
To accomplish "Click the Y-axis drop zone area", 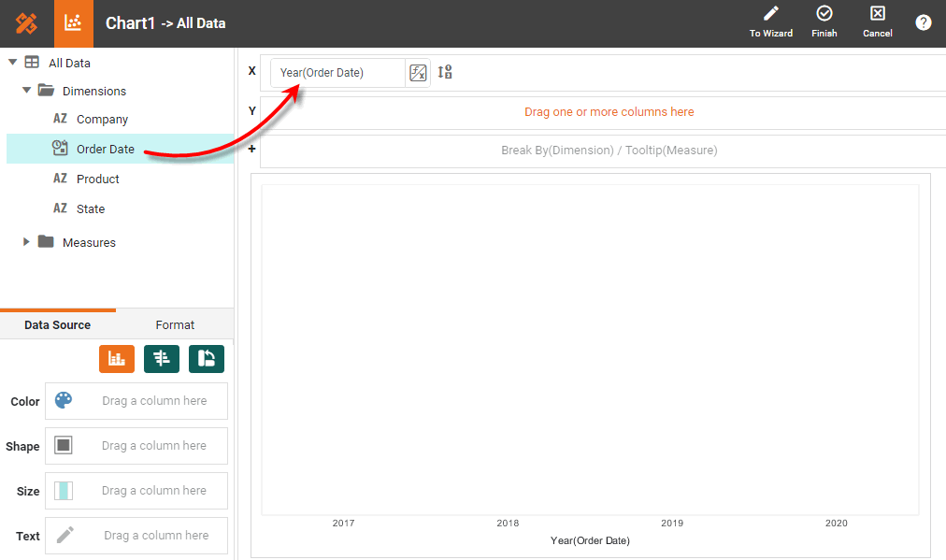I will (609, 111).
